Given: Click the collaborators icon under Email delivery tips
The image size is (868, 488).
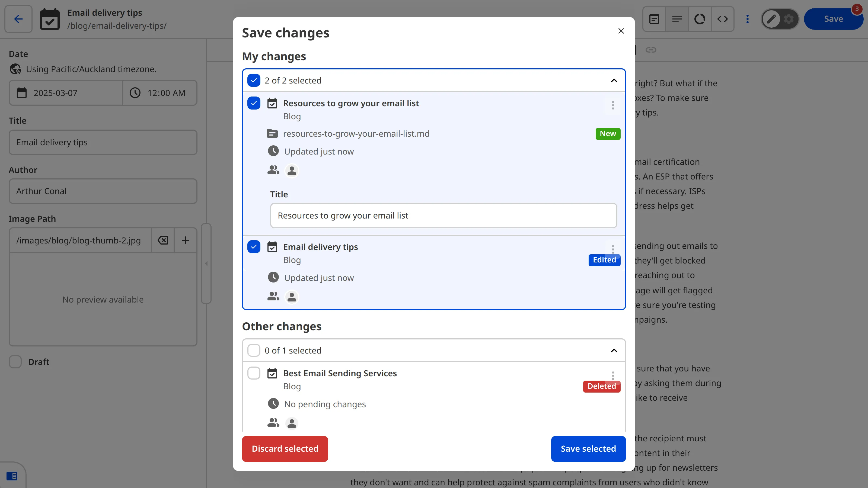Looking at the screenshot, I should pos(273,296).
